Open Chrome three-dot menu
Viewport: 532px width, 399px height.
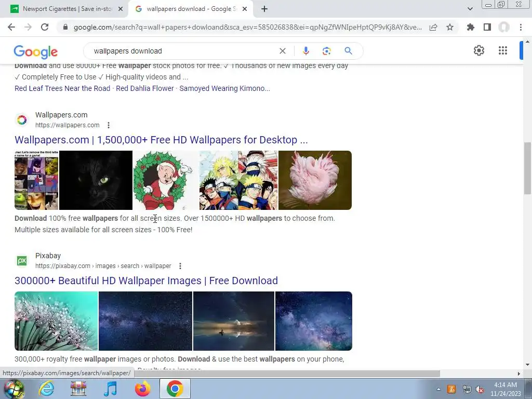point(521,27)
